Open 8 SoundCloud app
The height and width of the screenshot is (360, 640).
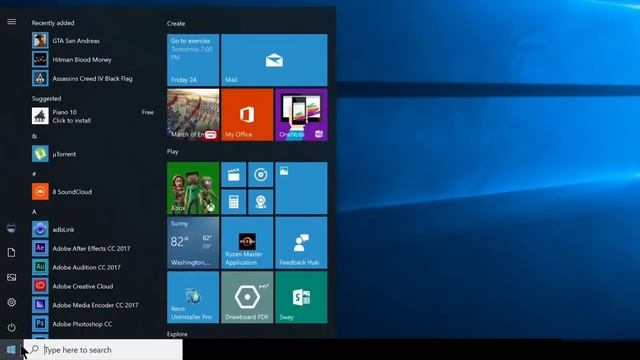[x=93, y=191]
